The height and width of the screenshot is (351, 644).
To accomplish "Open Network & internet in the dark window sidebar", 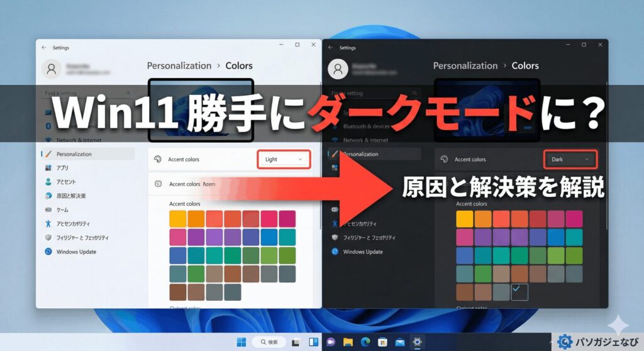I will click(365, 140).
